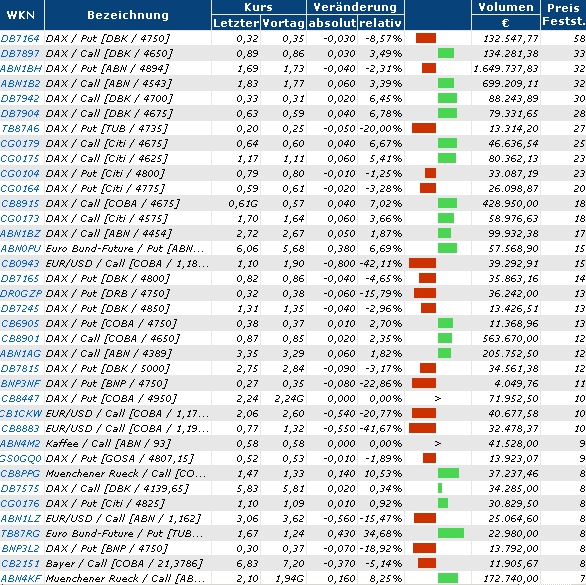Screen dimensions: 586x585
Task: Click the green bar for 34,68% change
Action: [451, 533]
